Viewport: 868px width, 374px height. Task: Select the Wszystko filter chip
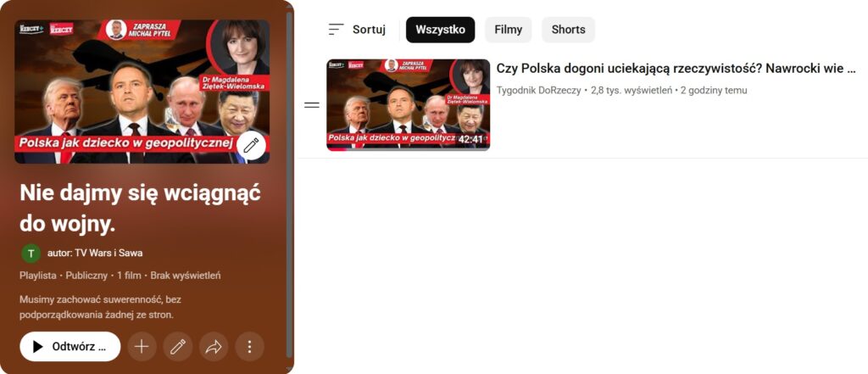pos(440,30)
